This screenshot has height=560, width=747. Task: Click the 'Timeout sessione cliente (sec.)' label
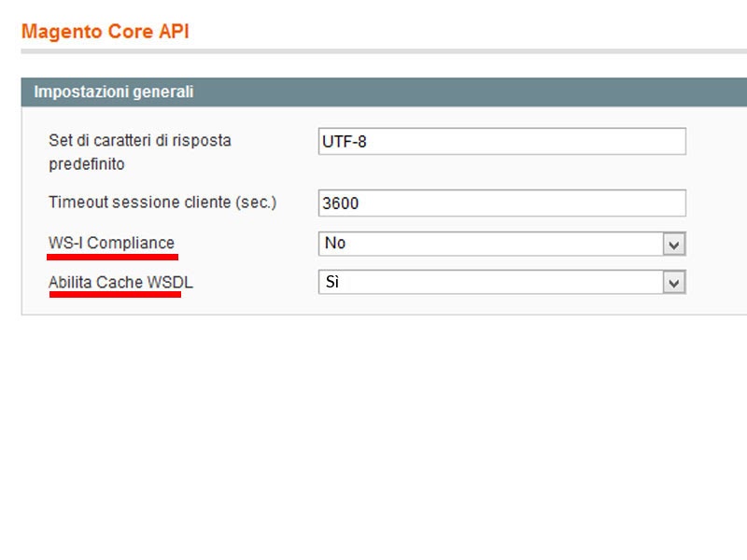click(x=162, y=203)
